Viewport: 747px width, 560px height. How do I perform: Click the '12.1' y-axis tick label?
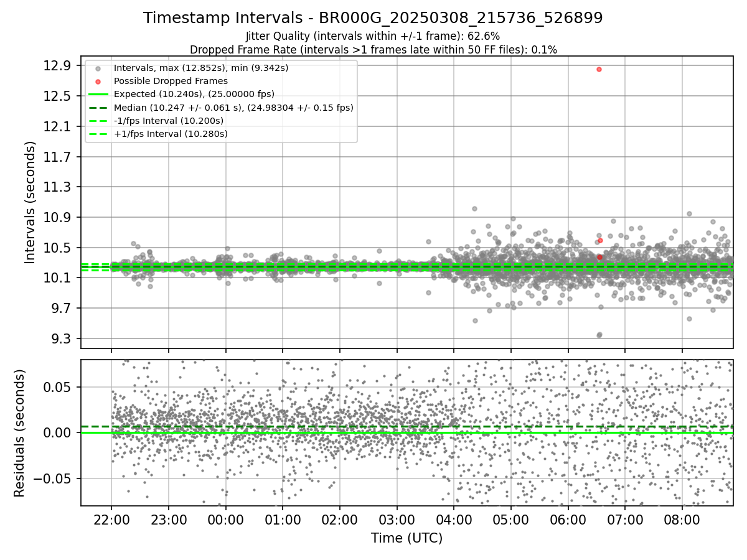(x=59, y=126)
